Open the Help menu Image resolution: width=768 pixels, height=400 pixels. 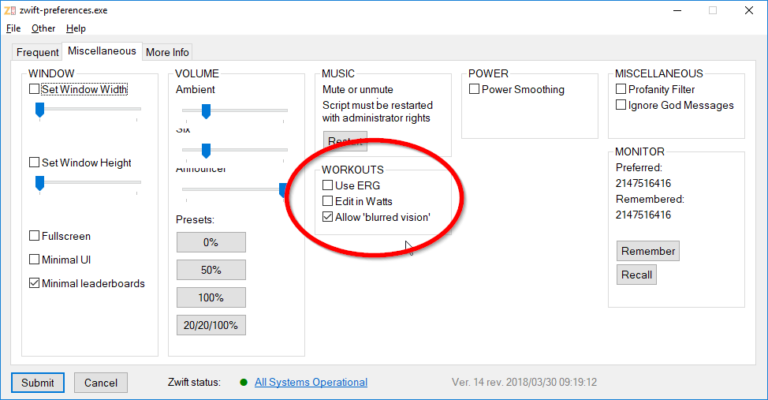(x=76, y=28)
